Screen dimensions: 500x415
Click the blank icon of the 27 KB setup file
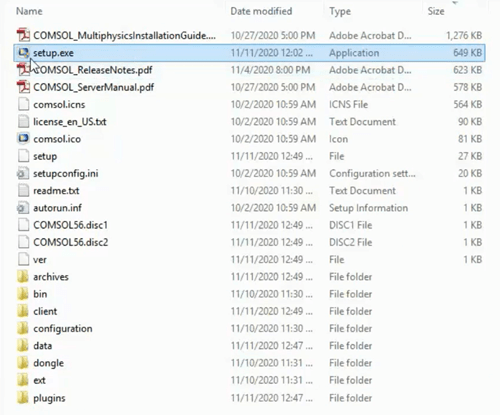[x=23, y=156]
